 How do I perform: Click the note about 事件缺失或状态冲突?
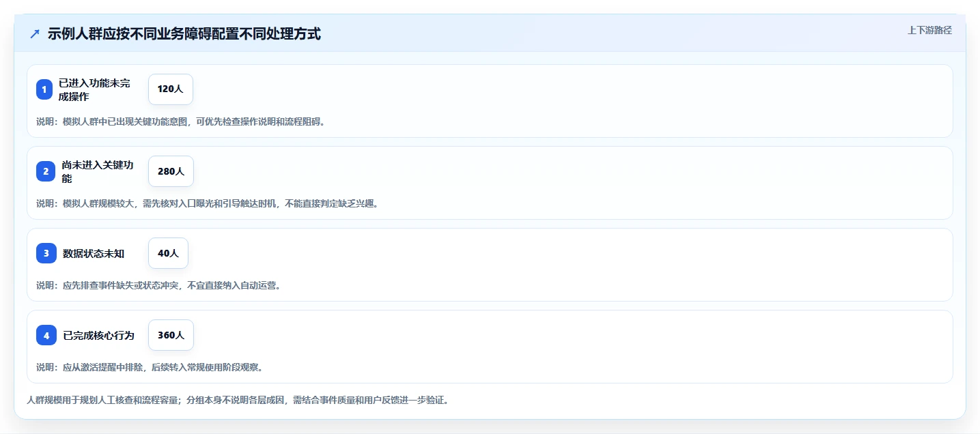pyautogui.click(x=158, y=285)
